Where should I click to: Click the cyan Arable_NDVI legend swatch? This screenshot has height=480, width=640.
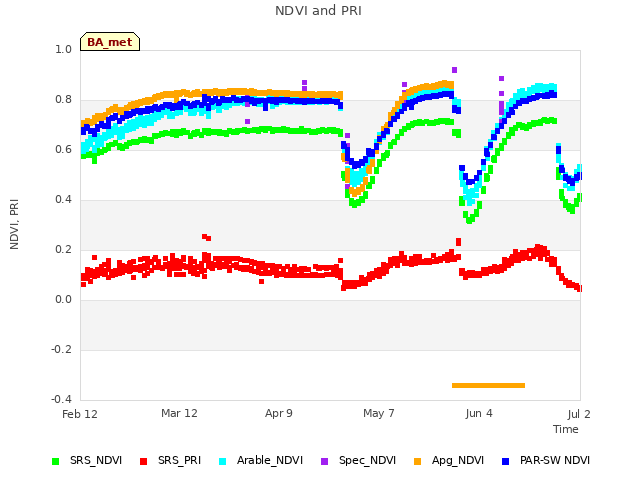[222, 461]
